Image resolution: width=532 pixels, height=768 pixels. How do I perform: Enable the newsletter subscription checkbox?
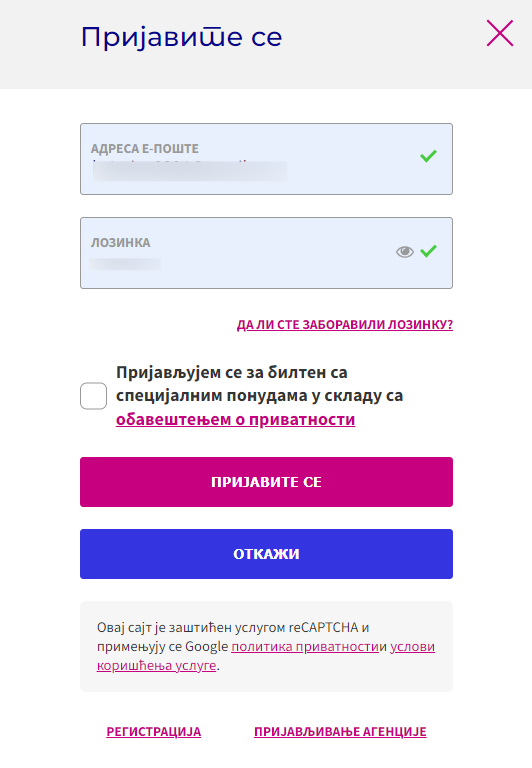[x=94, y=396]
